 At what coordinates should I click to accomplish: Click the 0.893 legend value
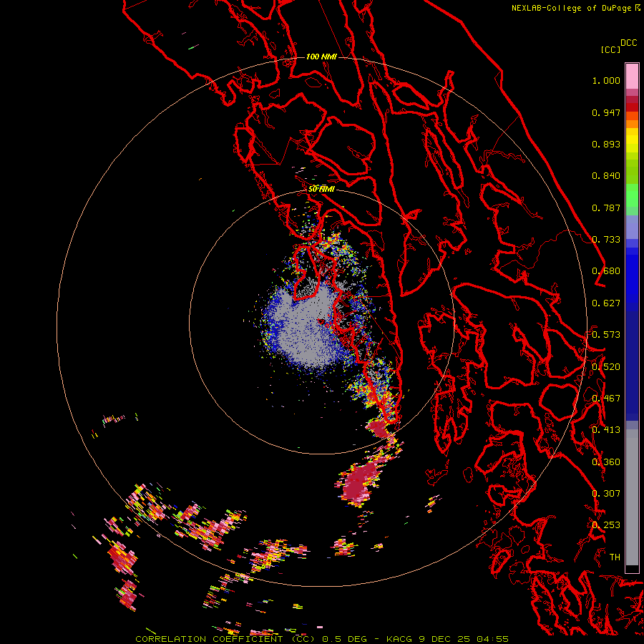[606, 144]
